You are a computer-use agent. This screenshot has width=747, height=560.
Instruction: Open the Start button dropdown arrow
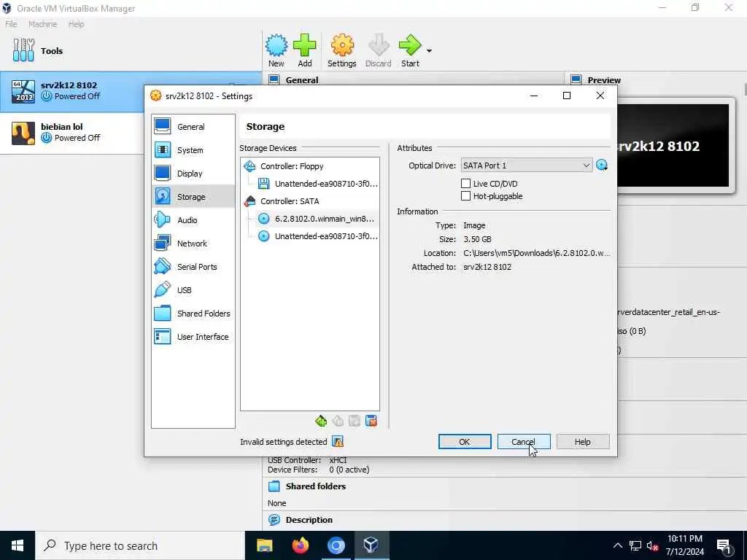click(429, 50)
